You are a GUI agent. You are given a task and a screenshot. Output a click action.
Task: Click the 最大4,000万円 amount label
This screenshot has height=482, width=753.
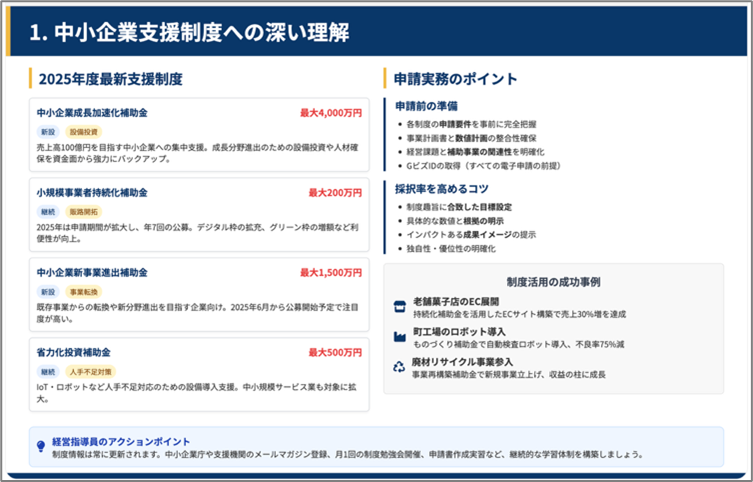click(x=330, y=112)
